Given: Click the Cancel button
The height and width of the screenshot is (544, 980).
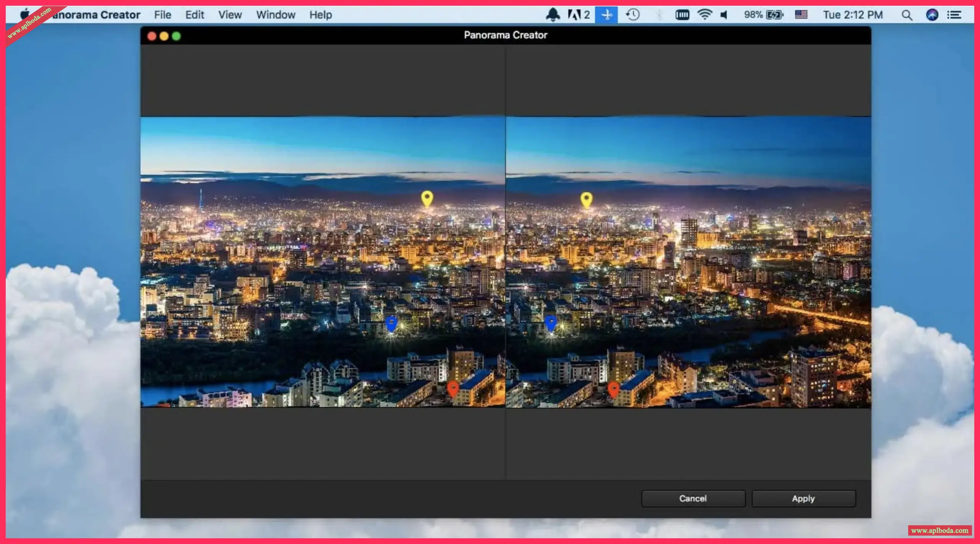Looking at the screenshot, I should coord(693,499).
